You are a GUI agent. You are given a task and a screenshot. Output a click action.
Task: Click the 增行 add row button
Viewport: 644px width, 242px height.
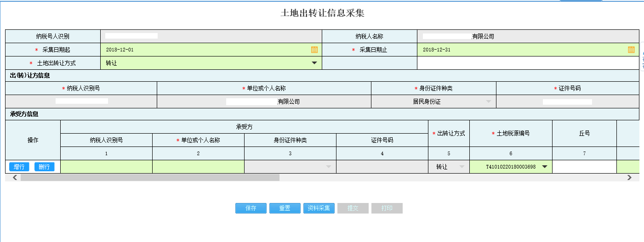pyautogui.click(x=19, y=167)
